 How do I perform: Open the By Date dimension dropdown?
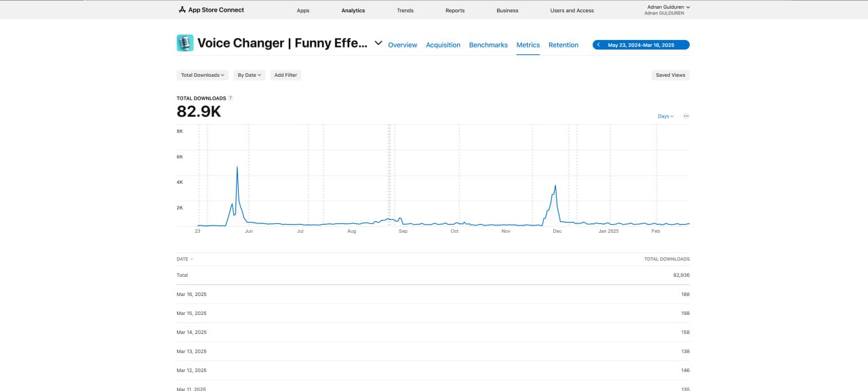coord(249,75)
